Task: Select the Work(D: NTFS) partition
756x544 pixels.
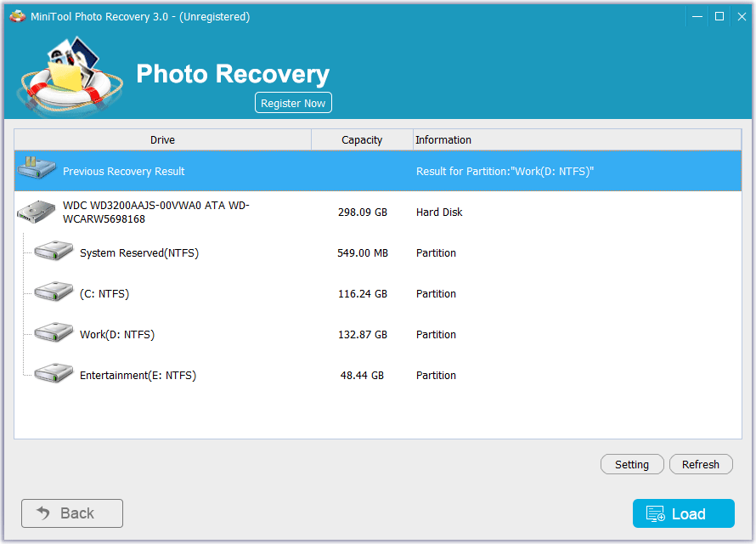Action: [x=117, y=335]
